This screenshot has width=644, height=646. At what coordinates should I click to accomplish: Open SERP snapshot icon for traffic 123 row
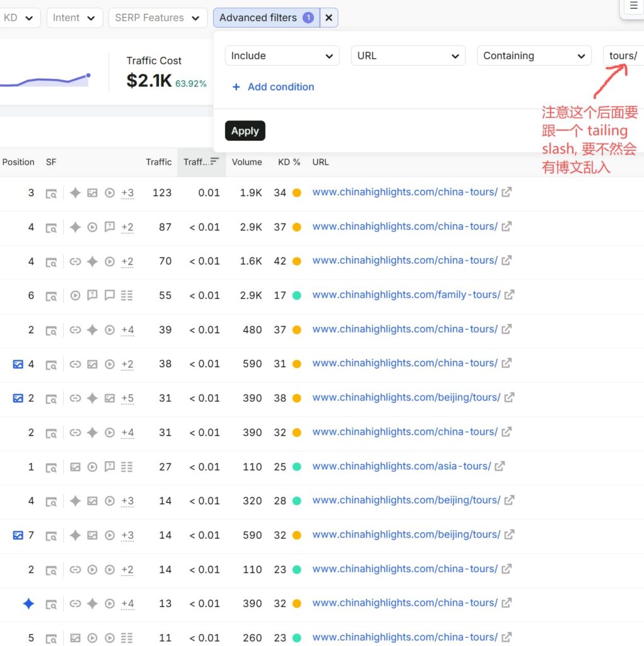pos(51,193)
